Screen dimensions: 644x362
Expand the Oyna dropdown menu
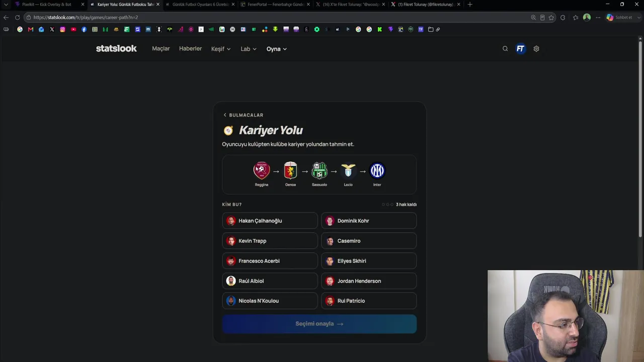coord(277,49)
